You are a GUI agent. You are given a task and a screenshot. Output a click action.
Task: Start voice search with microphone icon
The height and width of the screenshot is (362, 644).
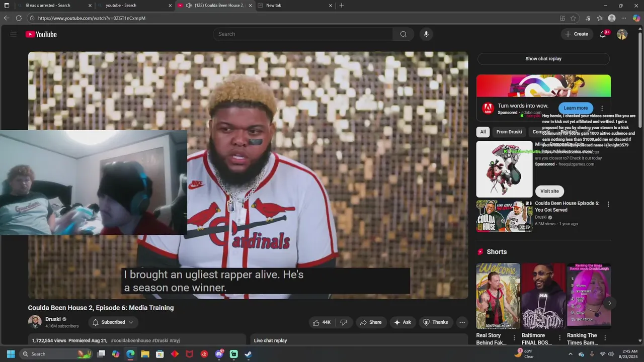point(426,34)
